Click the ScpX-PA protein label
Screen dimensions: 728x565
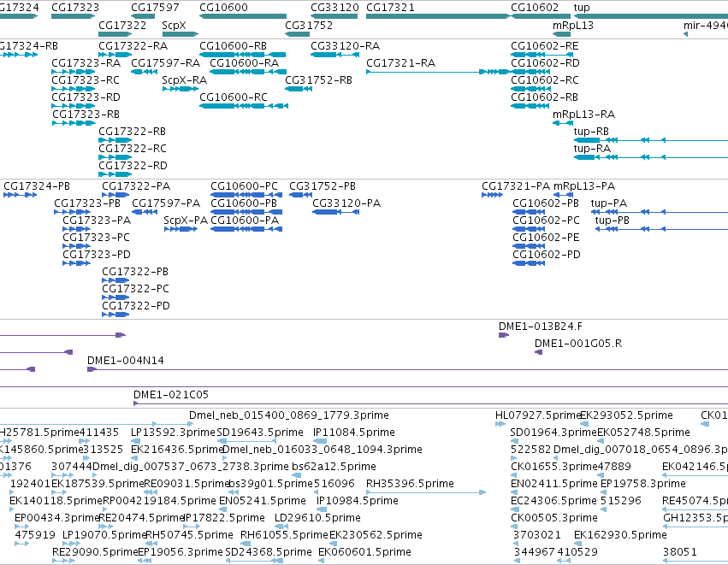(x=186, y=221)
